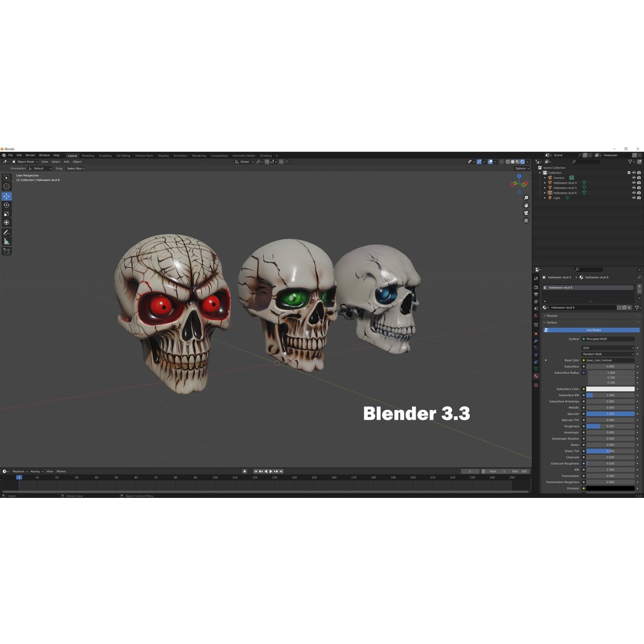Viewport: 644px width, 644px height.
Task: Open the File menu
Action: click(x=11, y=155)
